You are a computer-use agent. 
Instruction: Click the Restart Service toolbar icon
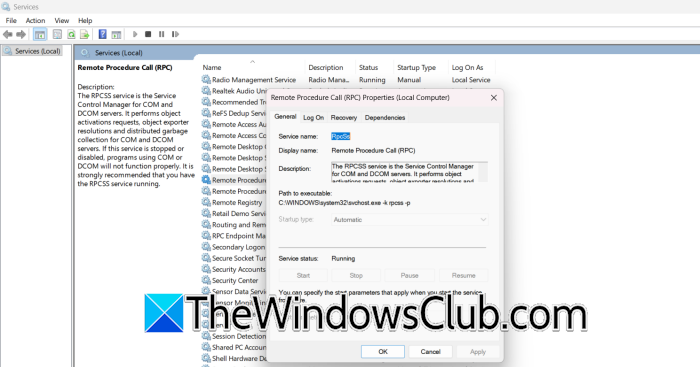(175, 34)
